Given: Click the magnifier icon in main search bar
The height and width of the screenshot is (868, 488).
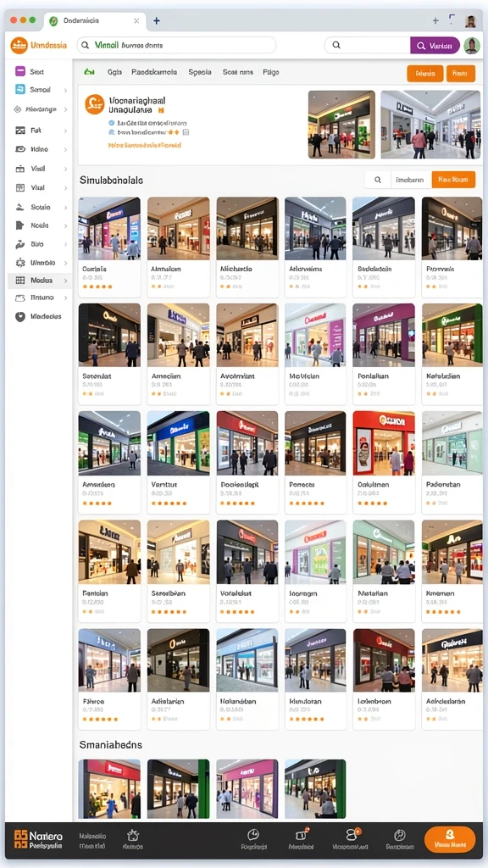Looking at the screenshot, I should [86, 46].
